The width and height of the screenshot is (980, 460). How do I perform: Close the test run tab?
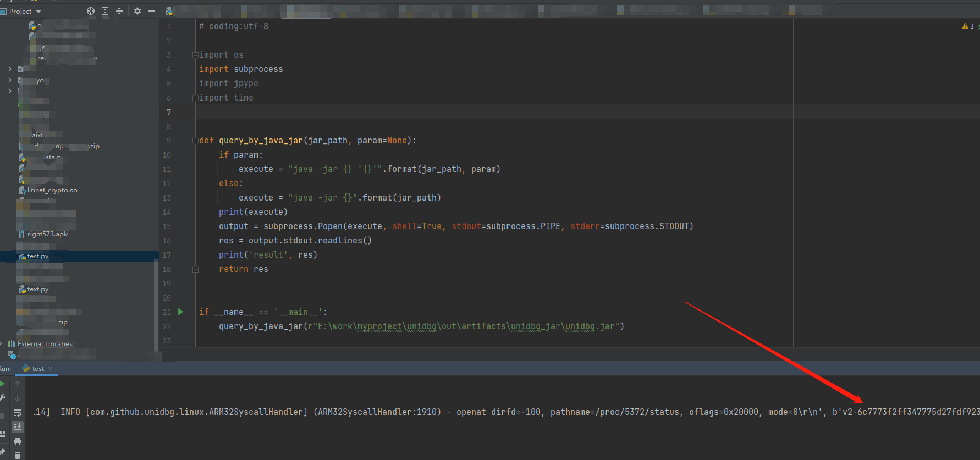50,369
